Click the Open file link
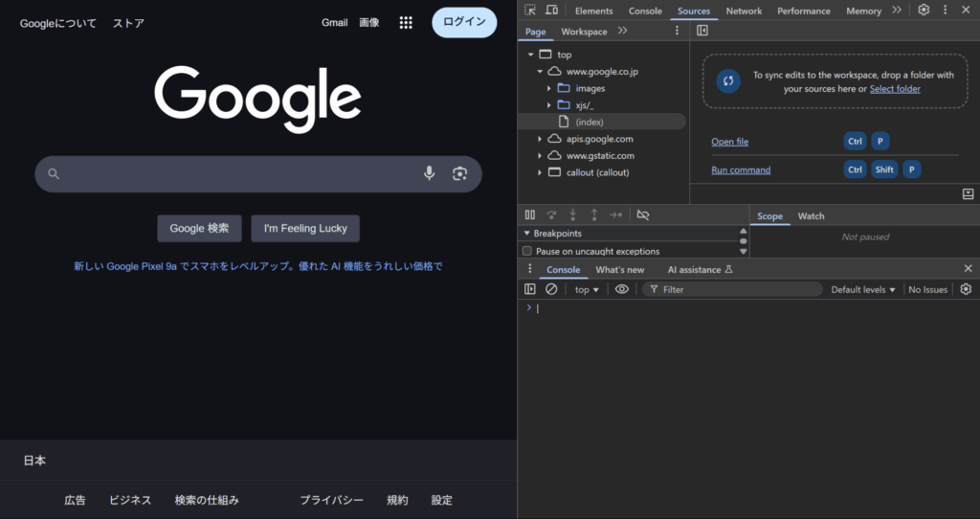 729,142
